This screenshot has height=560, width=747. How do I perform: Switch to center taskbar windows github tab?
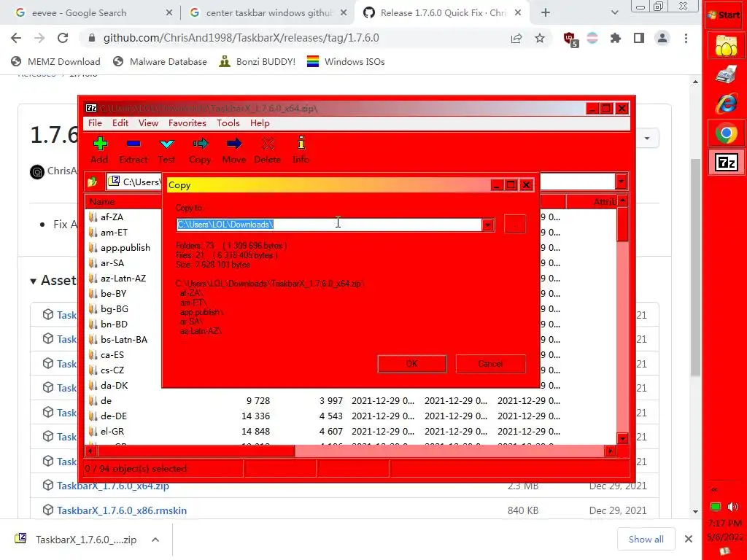coord(267,13)
